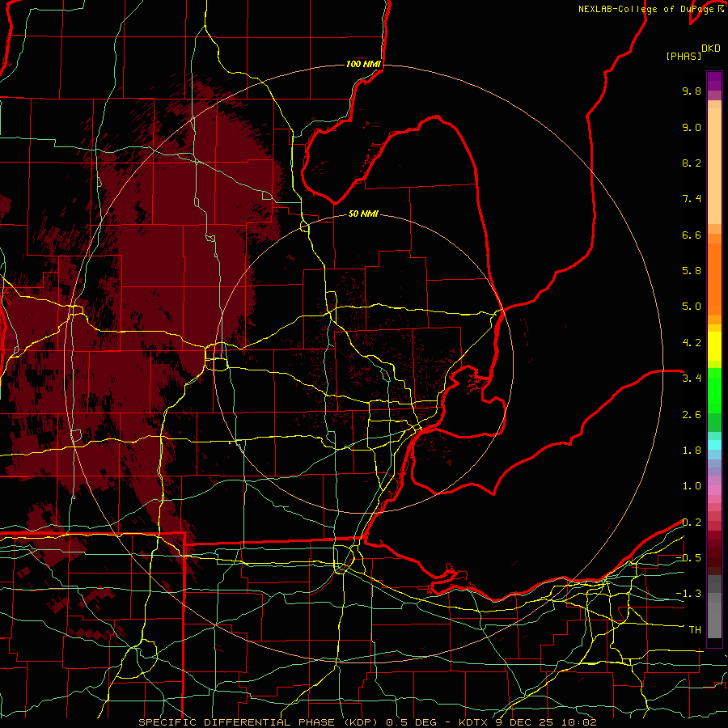
Task: Click the 2.6 scale label
Action: point(692,415)
